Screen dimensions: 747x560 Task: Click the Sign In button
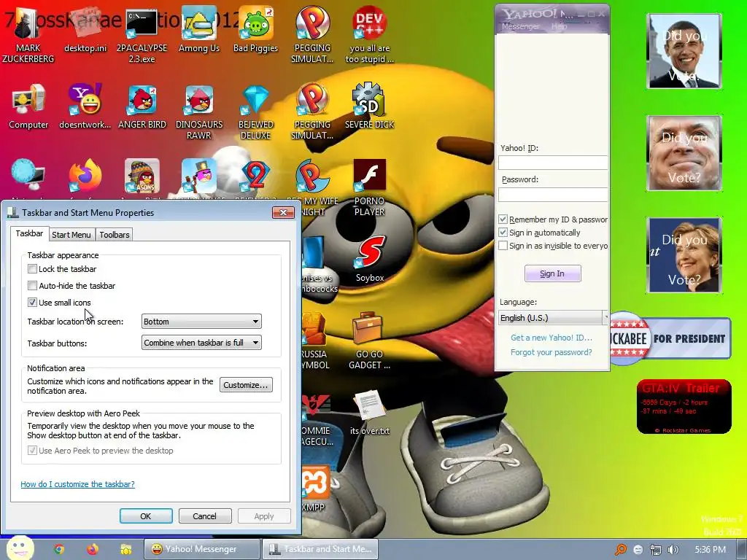[553, 274]
